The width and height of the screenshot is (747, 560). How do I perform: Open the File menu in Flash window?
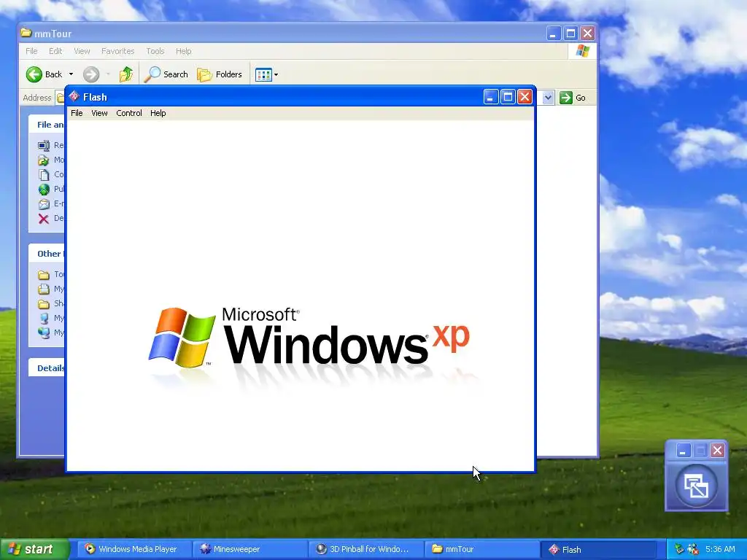tap(77, 113)
